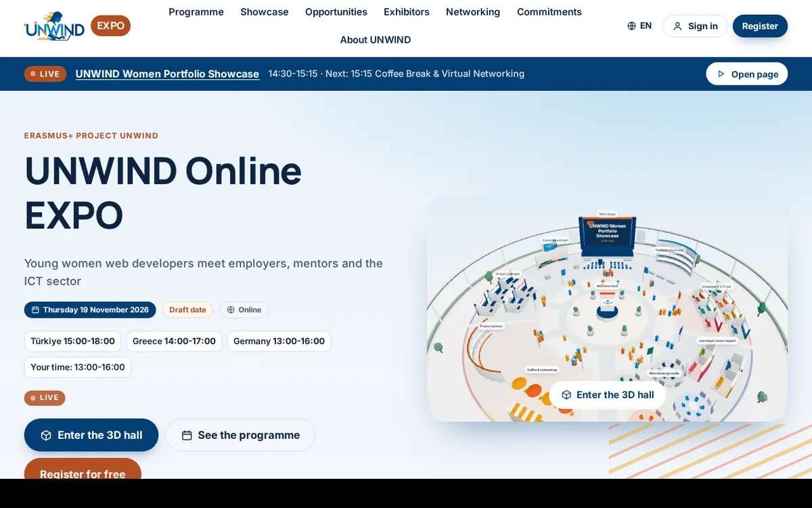This screenshot has width=812, height=508.
Task: Click the blue 'Enter the 3D hall' button
Action: tap(91, 435)
